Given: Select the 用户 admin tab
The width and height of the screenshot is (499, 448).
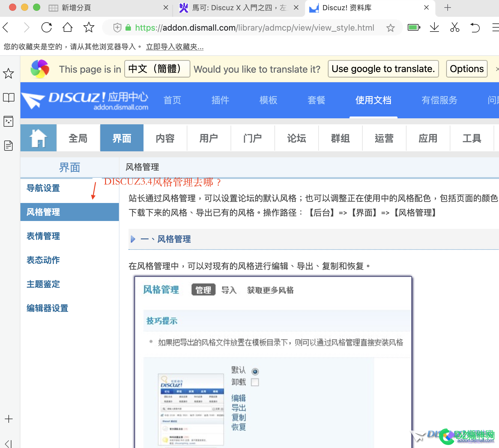Looking at the screenshot, I should point(209,138).
